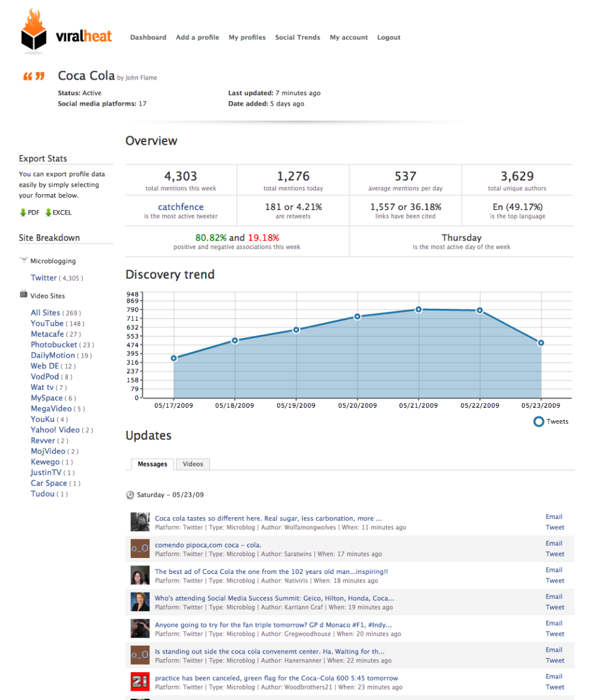Open the MojVideo breakdown link
The width and height of the screenshot is (593, 700).
(x=48, y=452)
